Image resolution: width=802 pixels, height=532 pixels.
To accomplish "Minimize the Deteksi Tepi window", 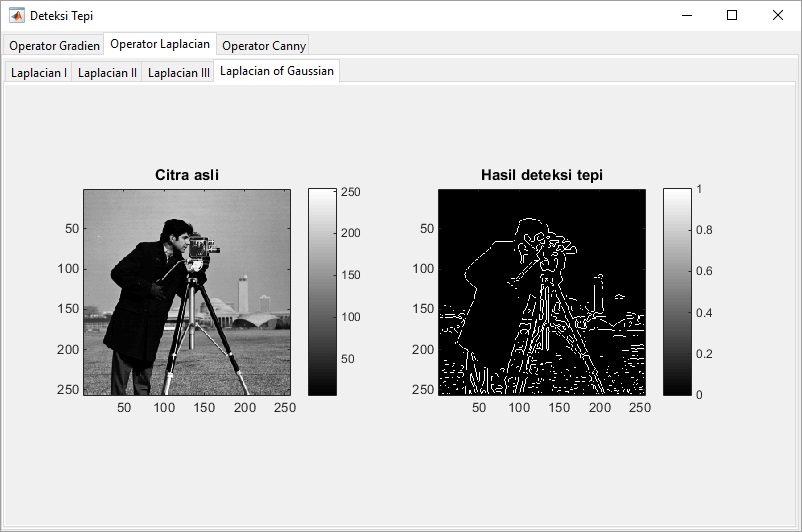I will (686, 15).
